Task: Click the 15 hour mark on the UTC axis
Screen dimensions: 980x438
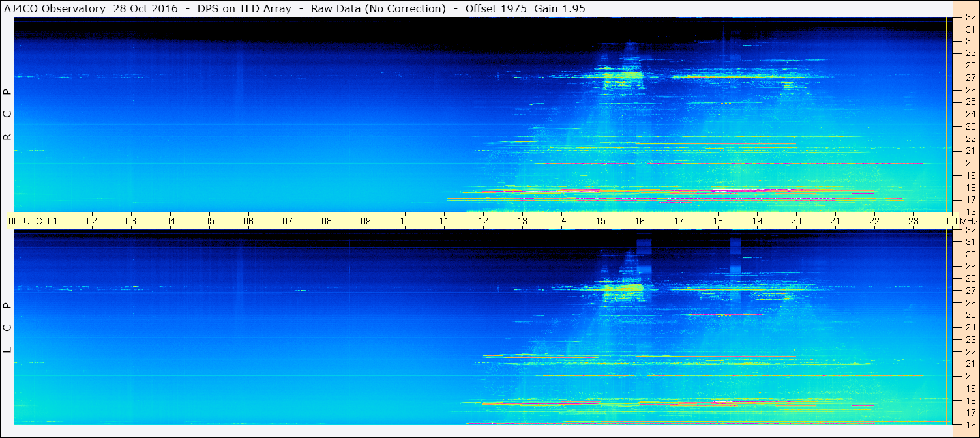Action: [601, 221]
